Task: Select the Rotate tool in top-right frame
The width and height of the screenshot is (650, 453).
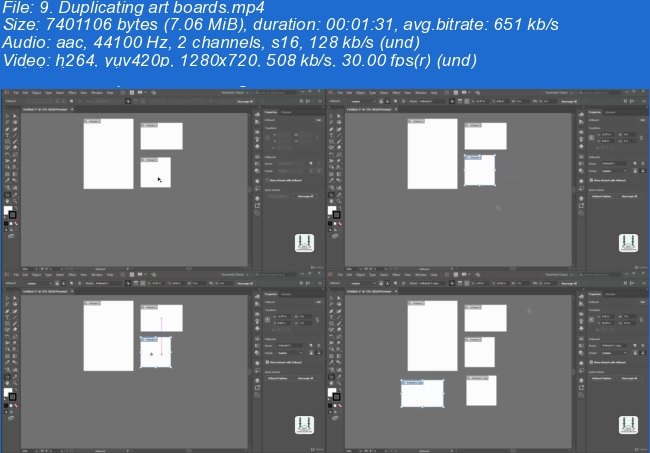Action: (331, 154)
